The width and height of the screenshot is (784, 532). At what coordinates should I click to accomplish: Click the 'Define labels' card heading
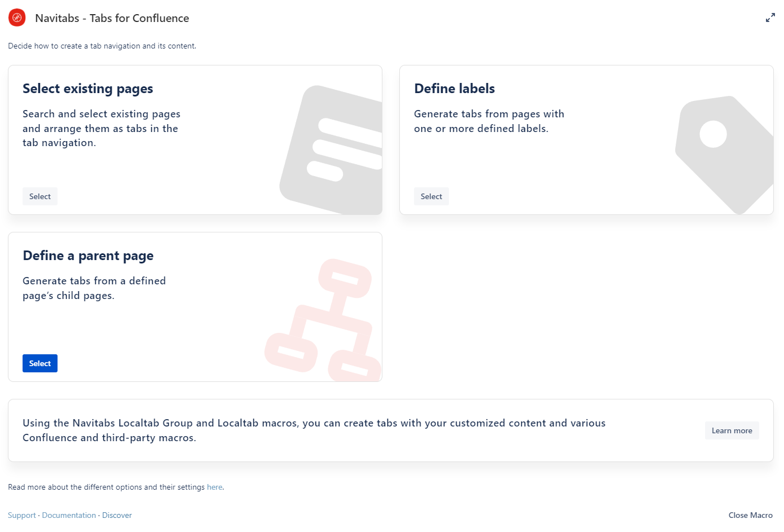pyautogui.click(x=455, y=89)
